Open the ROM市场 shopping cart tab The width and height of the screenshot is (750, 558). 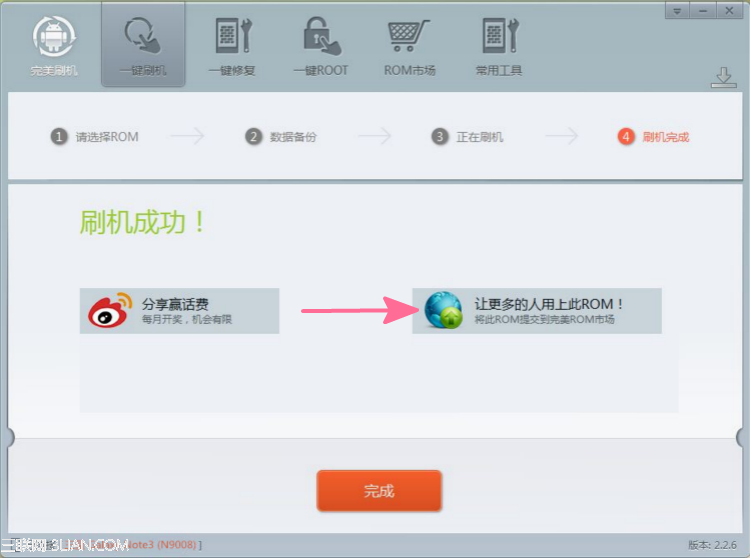tap(409, 47)
